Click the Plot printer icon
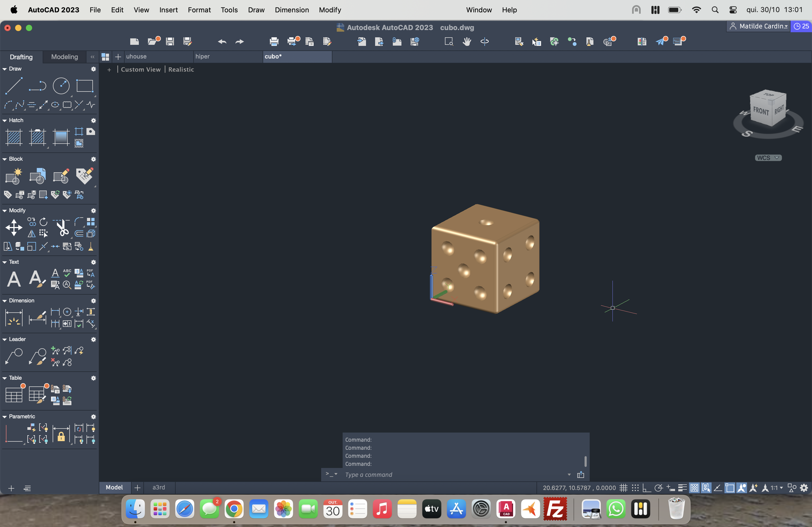 coord(274,42)
